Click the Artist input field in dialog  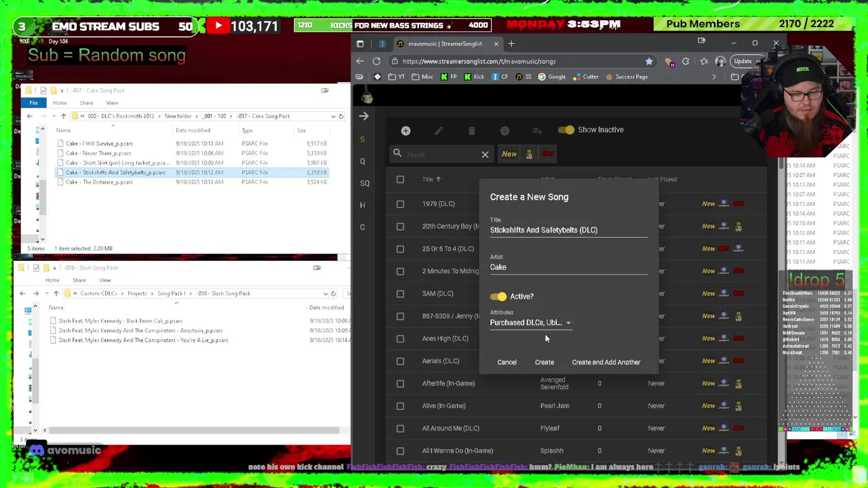click(568, 267)
